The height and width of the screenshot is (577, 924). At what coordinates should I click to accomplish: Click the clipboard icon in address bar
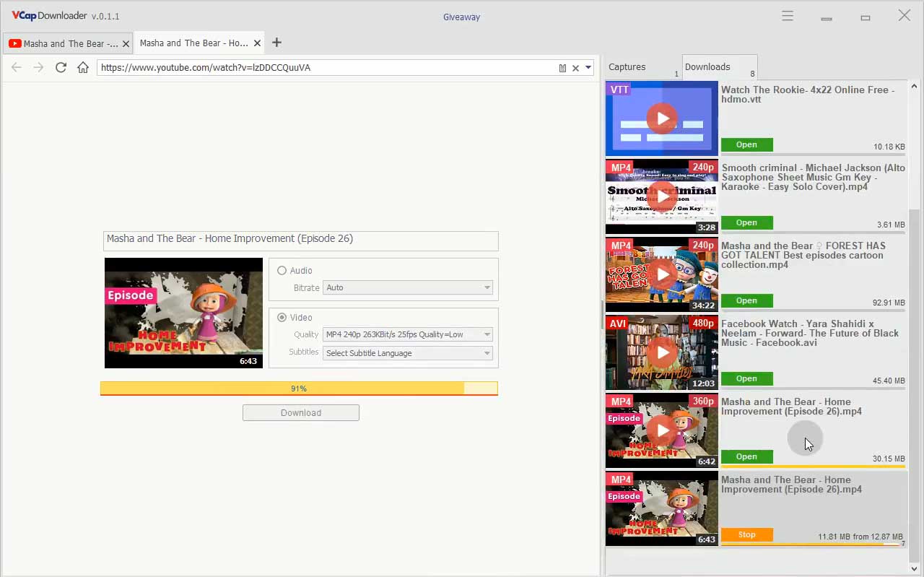click(562, 68)
